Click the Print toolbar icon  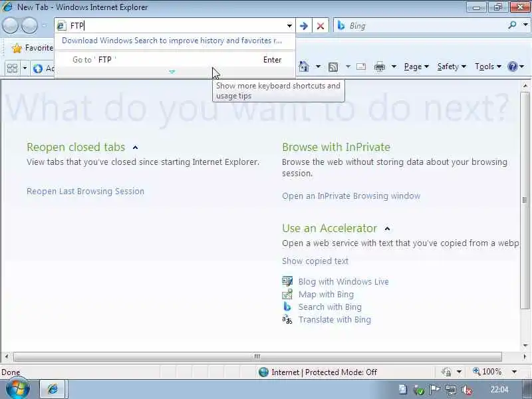pyautogui.click(x=379, y=67)
